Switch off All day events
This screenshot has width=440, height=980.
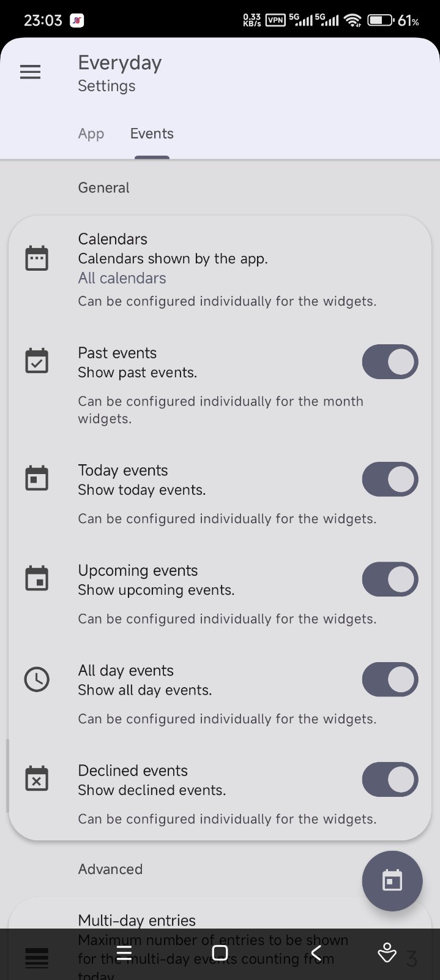[x=390, y=679]
